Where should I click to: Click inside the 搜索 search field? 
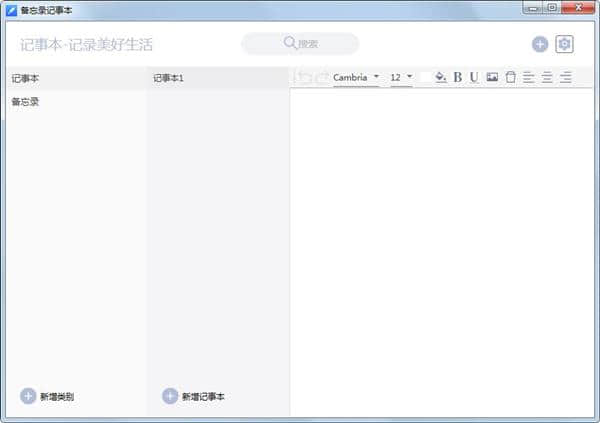click(300, 44)
